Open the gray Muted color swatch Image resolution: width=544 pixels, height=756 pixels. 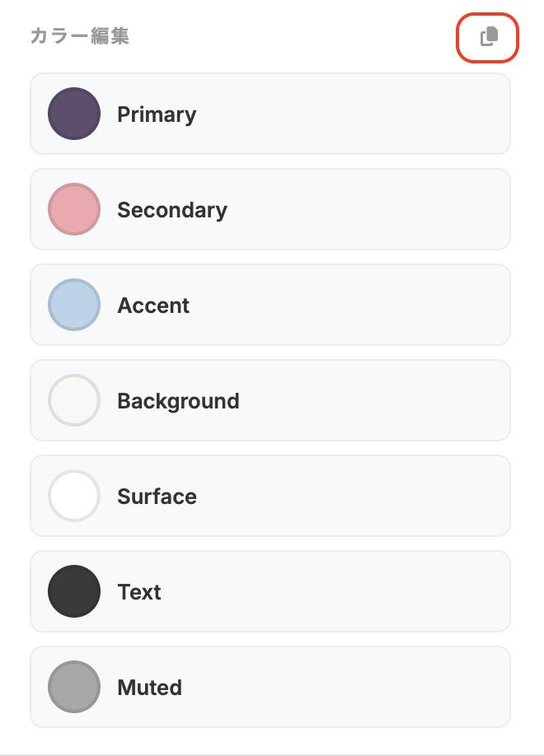click(x=74, y=687)
